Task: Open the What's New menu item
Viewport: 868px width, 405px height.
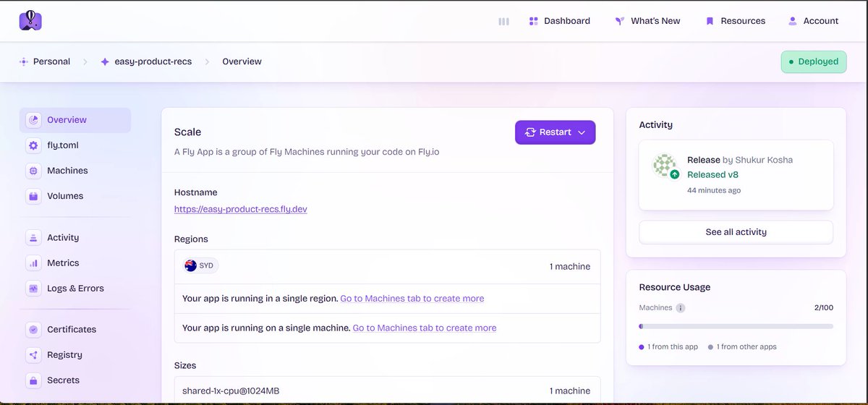Action: [648, 21]
